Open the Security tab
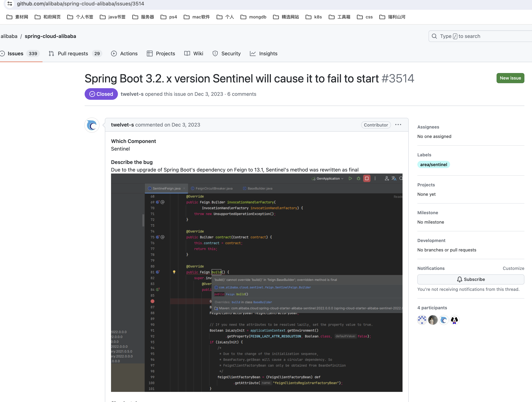The width and height of the screenshot is (532, 402). pos(227,53)
